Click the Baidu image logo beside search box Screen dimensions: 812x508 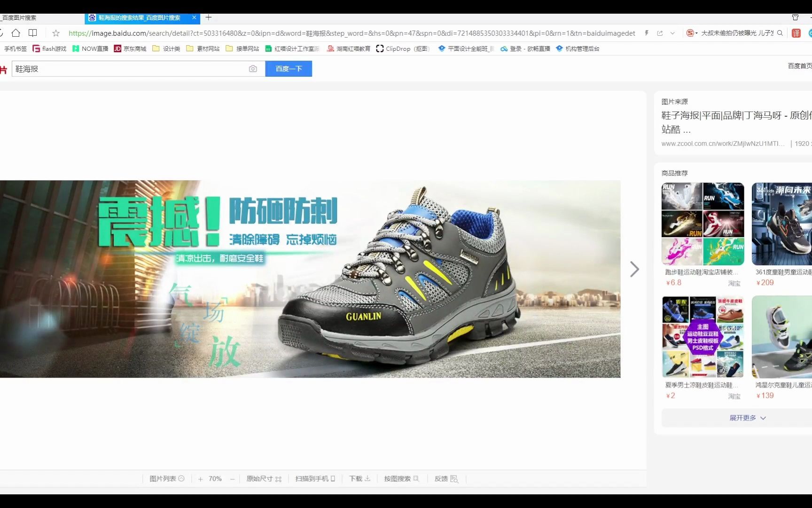click(4, 70)
